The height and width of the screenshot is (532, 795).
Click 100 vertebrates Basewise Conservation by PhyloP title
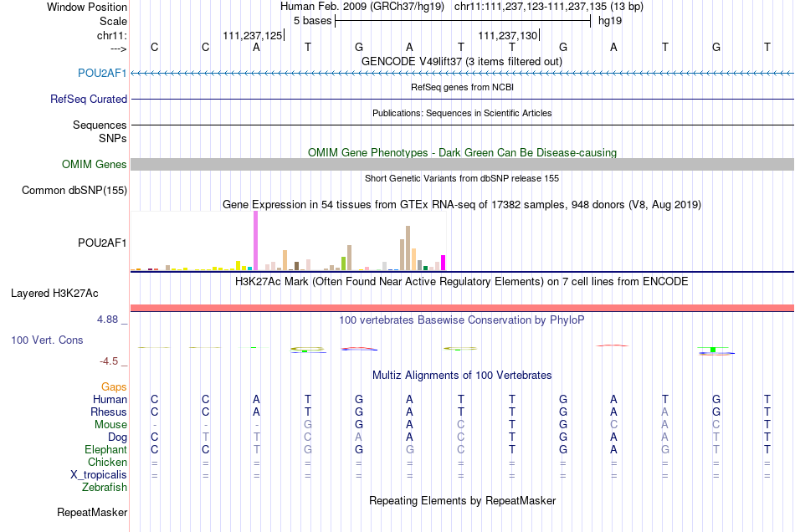[461, 320]
